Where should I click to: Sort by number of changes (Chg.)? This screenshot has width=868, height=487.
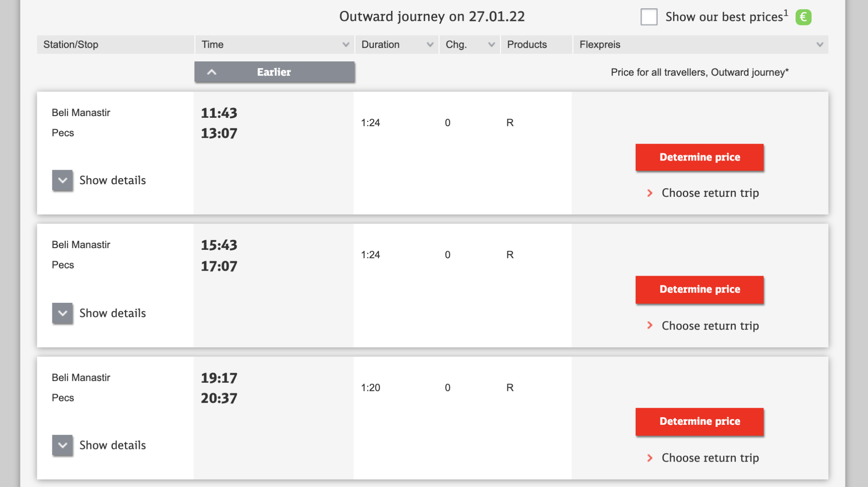click(x=470, y=44)
